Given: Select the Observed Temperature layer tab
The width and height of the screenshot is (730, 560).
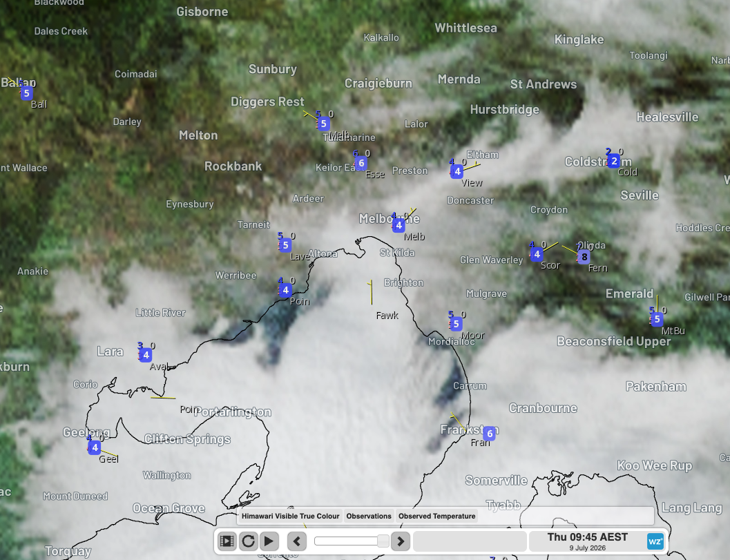Looking at the screenshot, I should coord(436,516).
